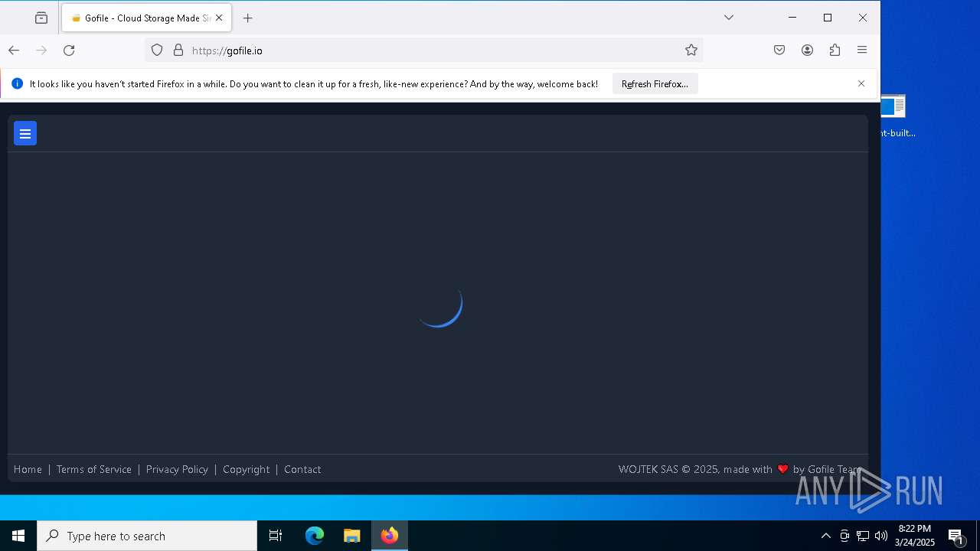View site security padlock info

click(178, 51)
